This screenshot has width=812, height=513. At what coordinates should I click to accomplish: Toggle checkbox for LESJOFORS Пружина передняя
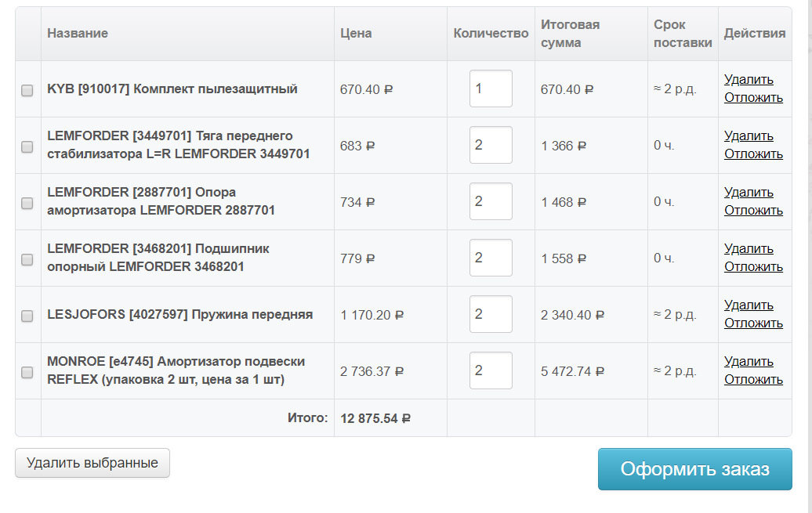click(x=27, y=316)
